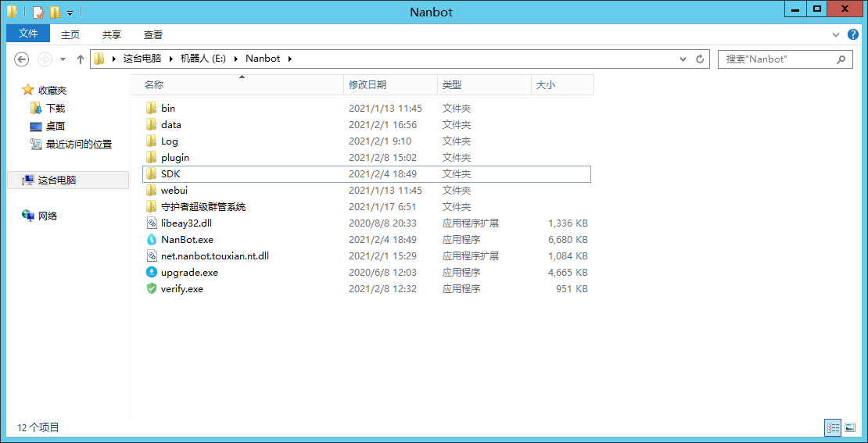The width and height of the screenshot is (868, 443).
Task: Click the bin folder icon
Action: coord(151,109)
